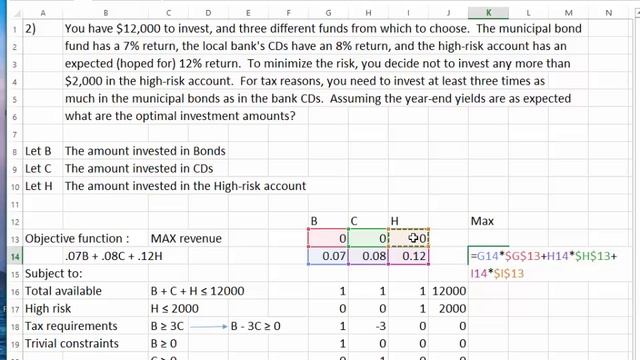Click 'Objective function :' cell
640x360 pixels.
click(x=77, y=238)
